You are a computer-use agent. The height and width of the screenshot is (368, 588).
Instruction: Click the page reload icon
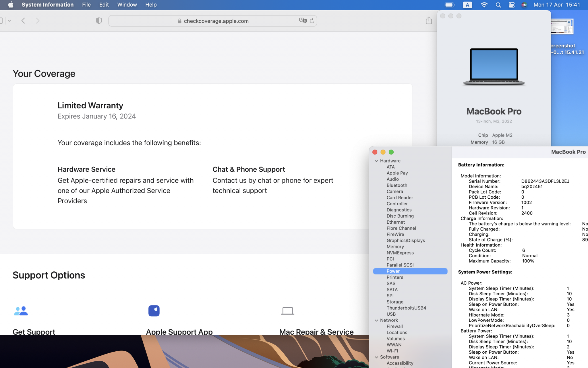click(x=312, y=21)
